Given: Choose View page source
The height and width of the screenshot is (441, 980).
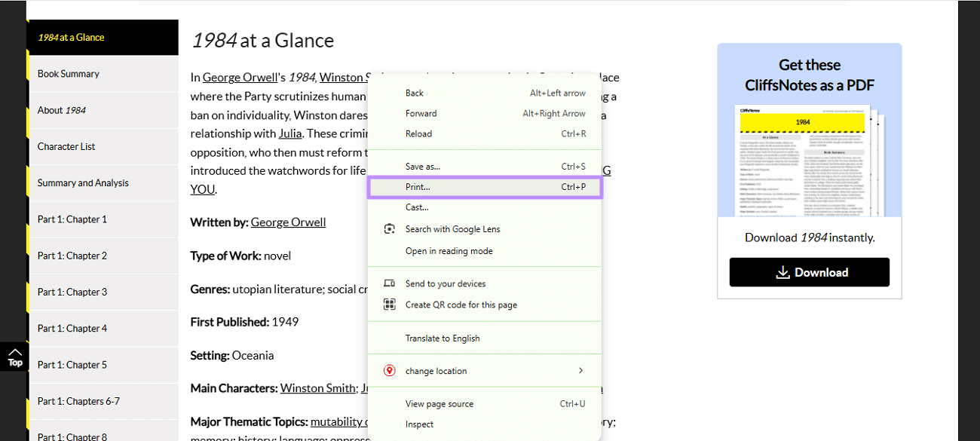Looking at the screenshot, I should 439,404.
